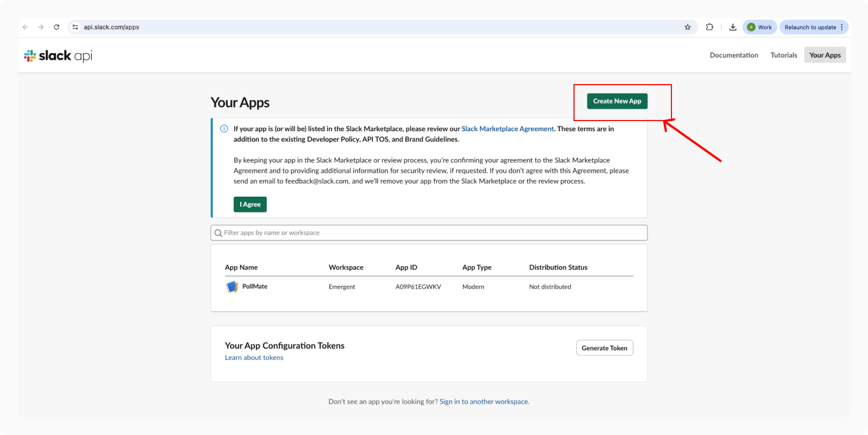Click the App ID column header

[406, 267]
